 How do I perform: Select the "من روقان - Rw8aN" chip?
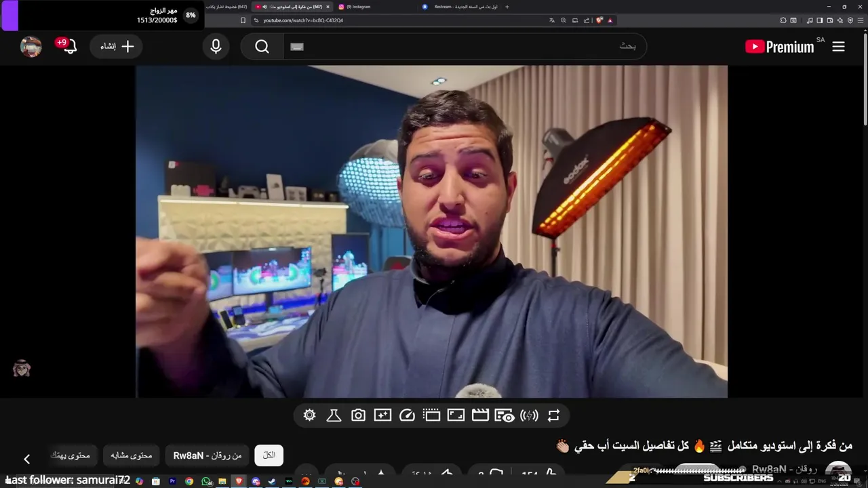[208, 455]
